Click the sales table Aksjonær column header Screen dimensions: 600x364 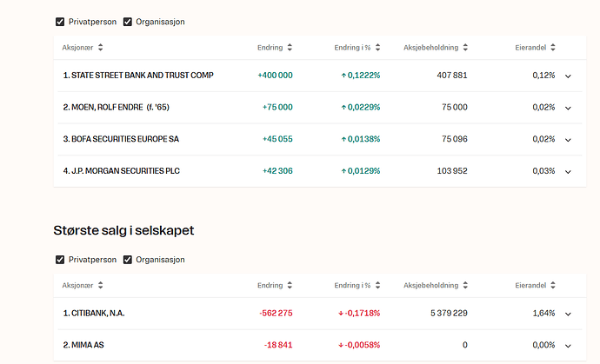77,285
